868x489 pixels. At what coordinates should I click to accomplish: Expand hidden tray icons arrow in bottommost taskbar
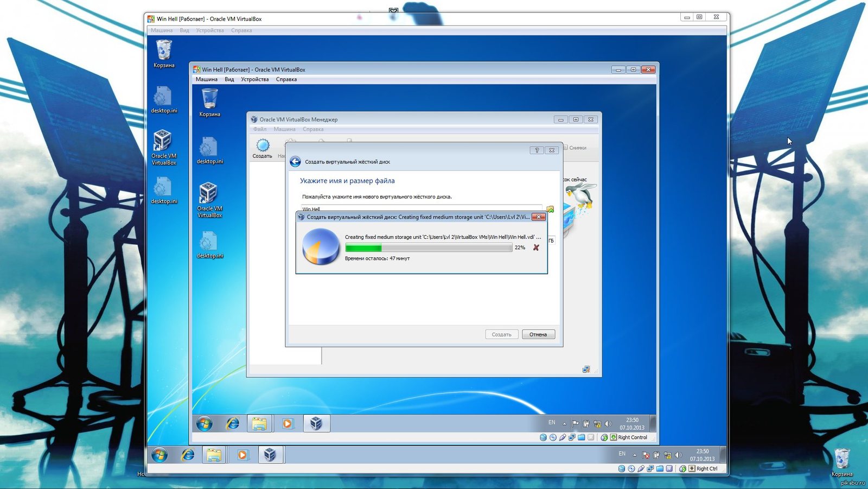(634, 455)
